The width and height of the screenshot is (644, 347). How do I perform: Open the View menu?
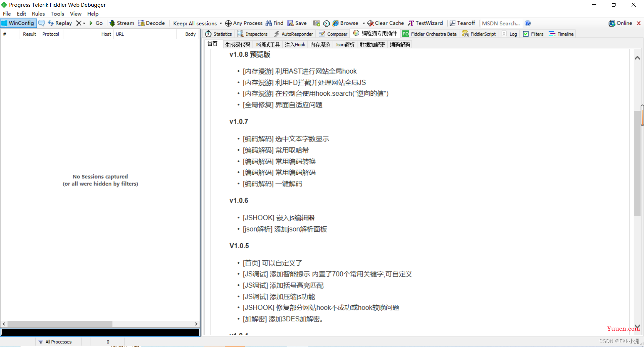(x=76, y=14)
